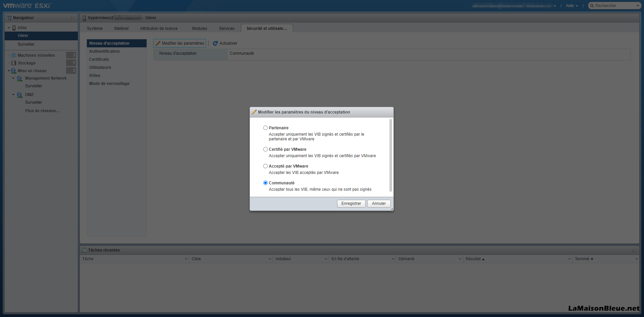Open Surveiller under DMZ
This screenshot has height=317, width=644.
tap(34, 102)
